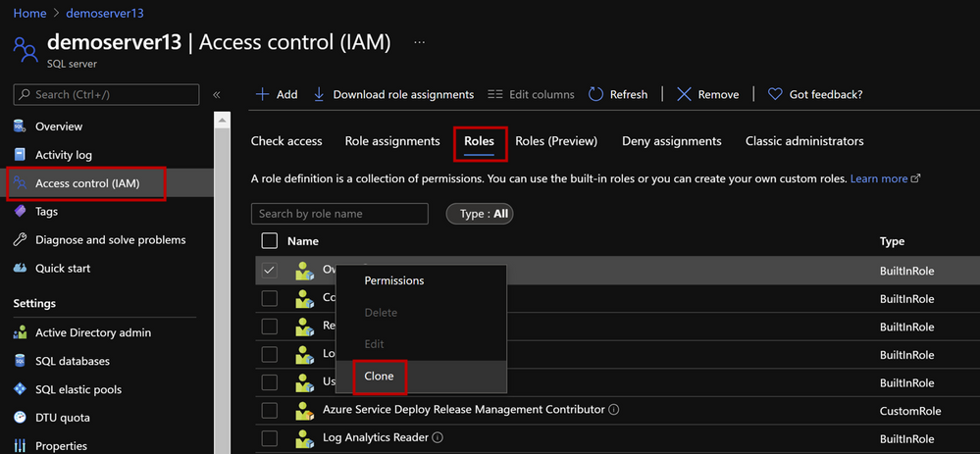Click Azure Service Deploy Release Management Contributor name
The height and width of the screenshot is (454, 980).
464,410
